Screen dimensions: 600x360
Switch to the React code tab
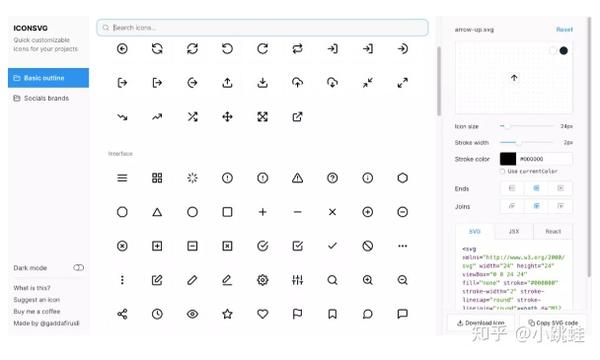coord(553,231)
